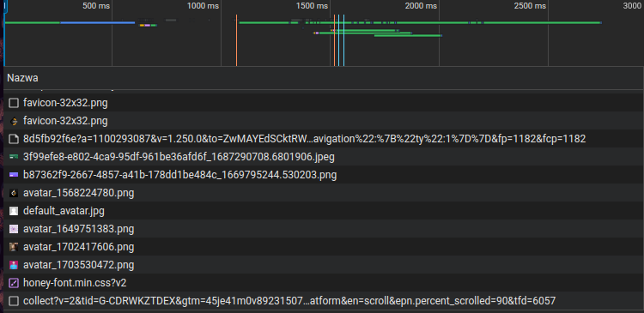Click the avatar_1568224780.png thumbnail icon
Viewport: 644px width, 313px height.
coord(14,193)
